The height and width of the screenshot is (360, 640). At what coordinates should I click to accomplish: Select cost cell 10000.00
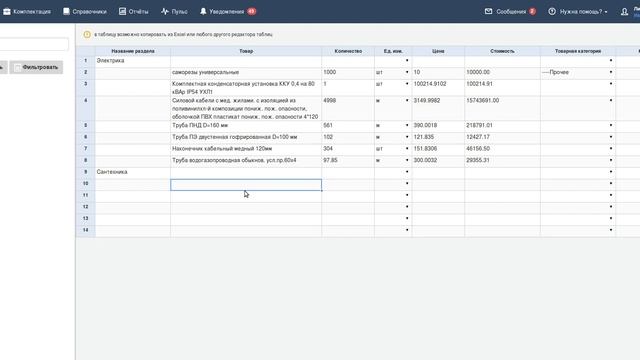pyautogui.click(x=502, y=73)
